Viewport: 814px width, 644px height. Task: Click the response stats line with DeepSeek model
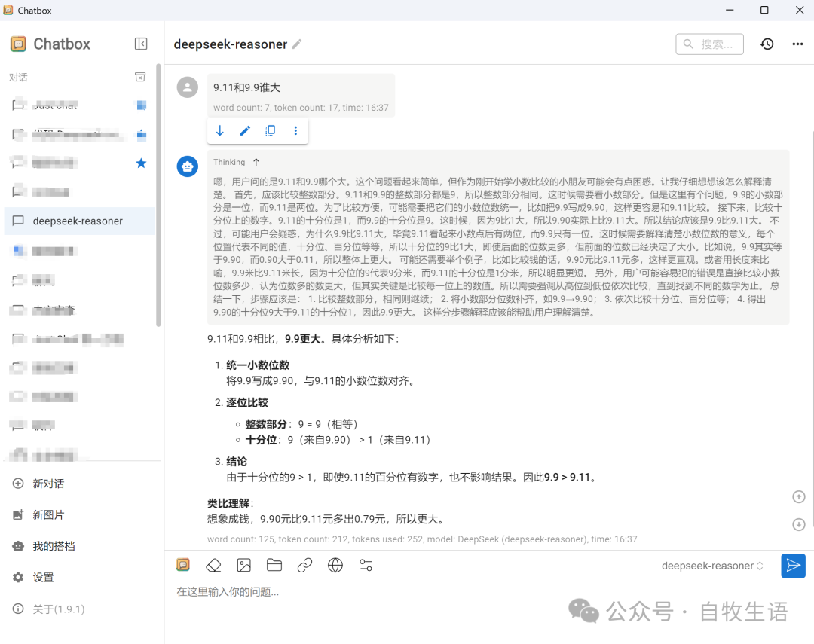coord(422,539)
